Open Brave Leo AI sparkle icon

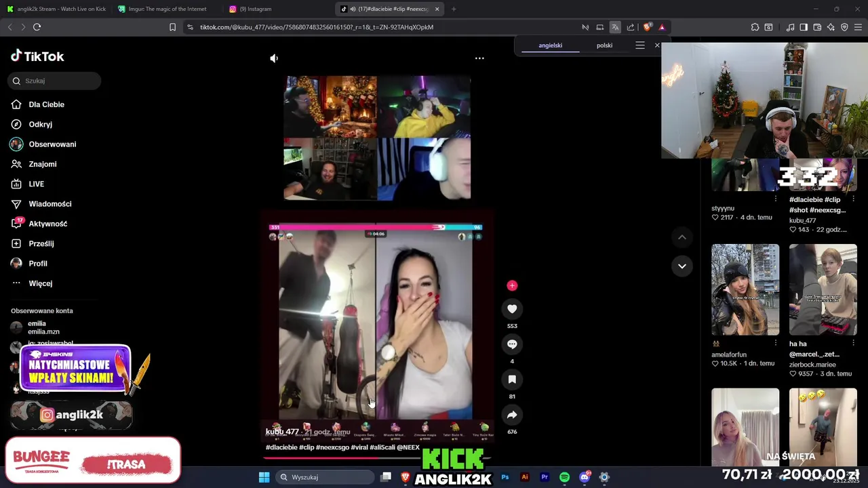(x=831, y=27)
